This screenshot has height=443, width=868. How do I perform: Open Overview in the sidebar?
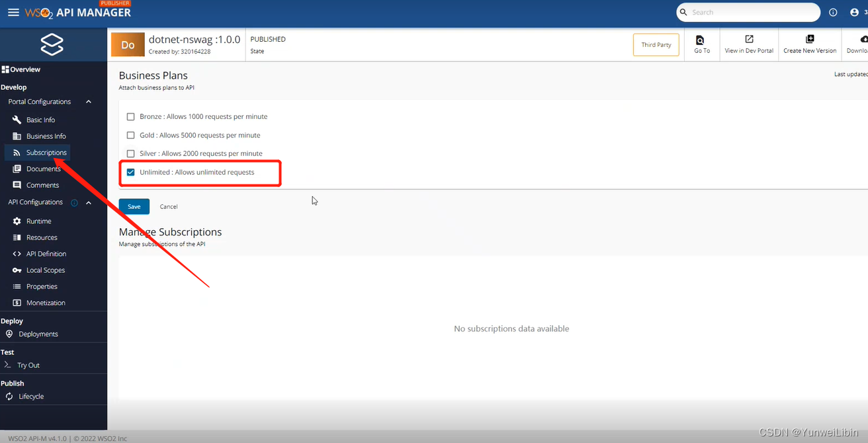pos(25,69)
